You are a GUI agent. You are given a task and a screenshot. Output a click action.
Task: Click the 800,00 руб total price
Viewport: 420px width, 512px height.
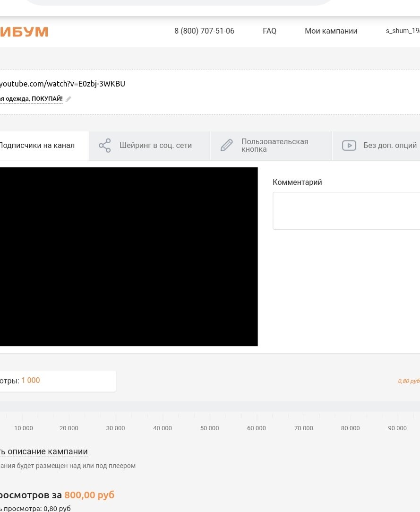[89, 495]
